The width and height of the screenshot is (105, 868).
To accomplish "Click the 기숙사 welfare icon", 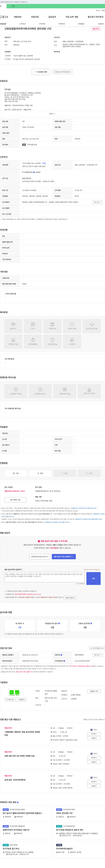I will tap(33, 326).
